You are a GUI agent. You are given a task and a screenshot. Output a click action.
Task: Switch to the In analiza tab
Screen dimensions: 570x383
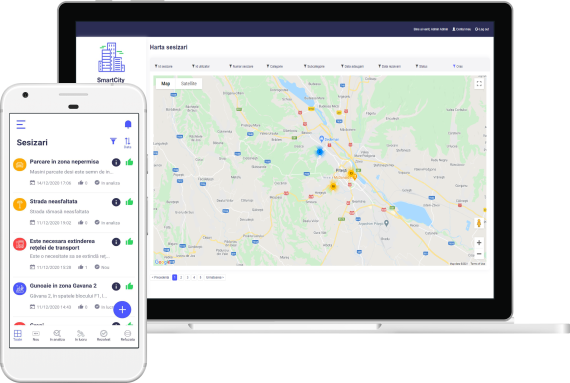pos(57,335)
